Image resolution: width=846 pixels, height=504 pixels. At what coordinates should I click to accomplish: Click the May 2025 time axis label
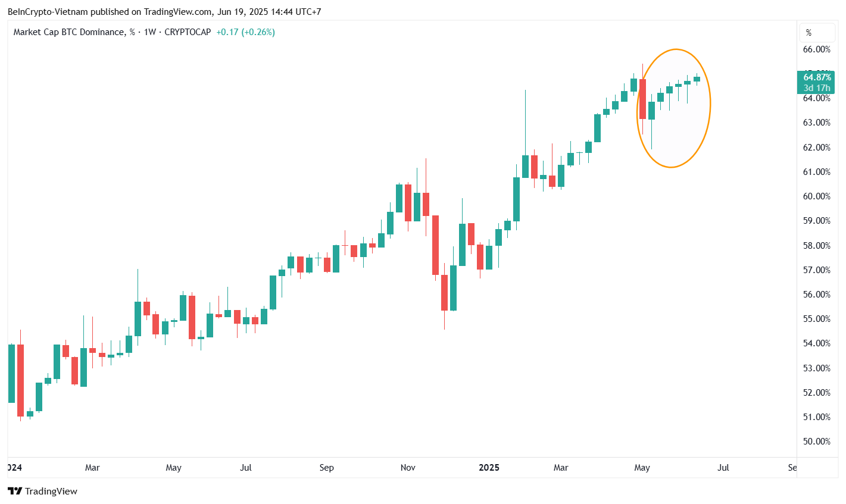point(642,468)
